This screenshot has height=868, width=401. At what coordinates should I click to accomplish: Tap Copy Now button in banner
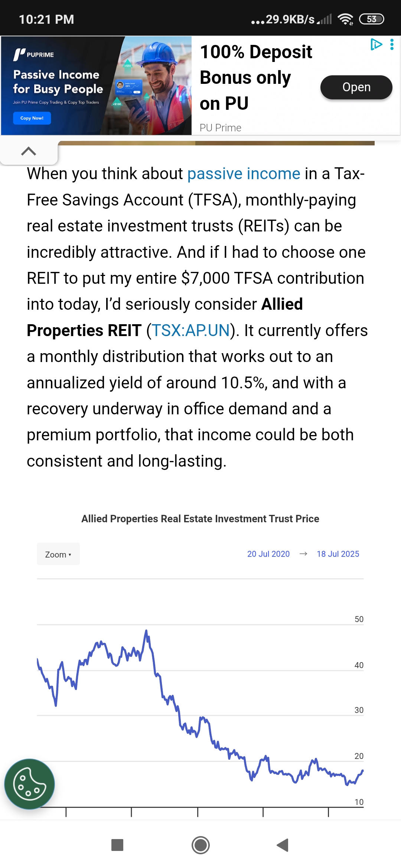click(x=32, y=118)
